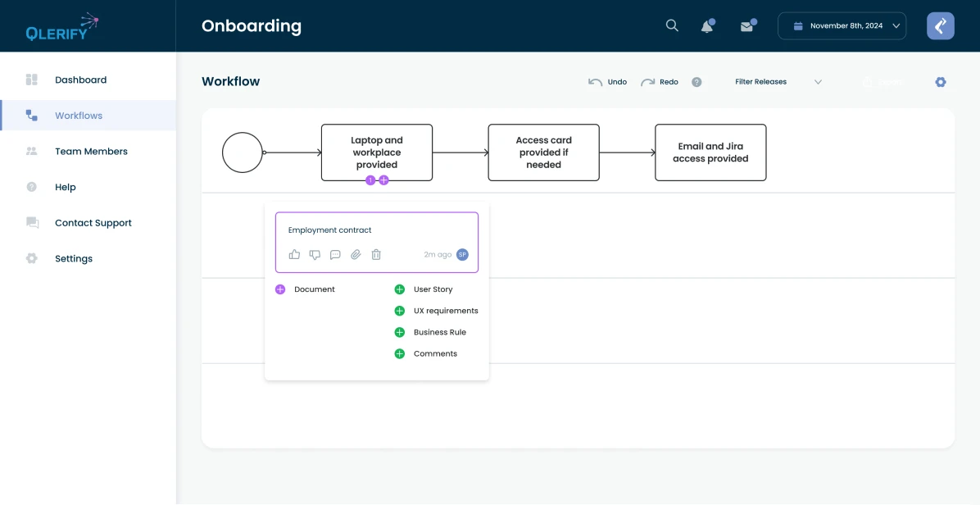
Task: Open Team Members in the sidebar
Action: [91, 152]
